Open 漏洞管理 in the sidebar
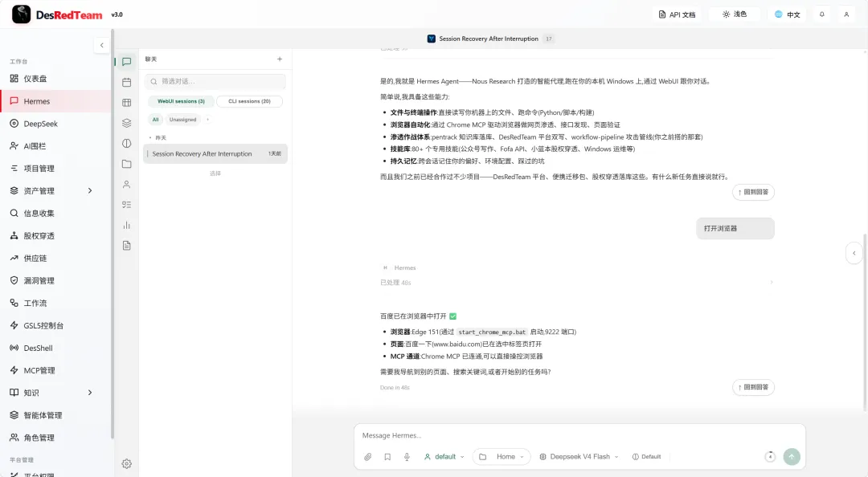This screenshot has height=477, width=868. 55,280
